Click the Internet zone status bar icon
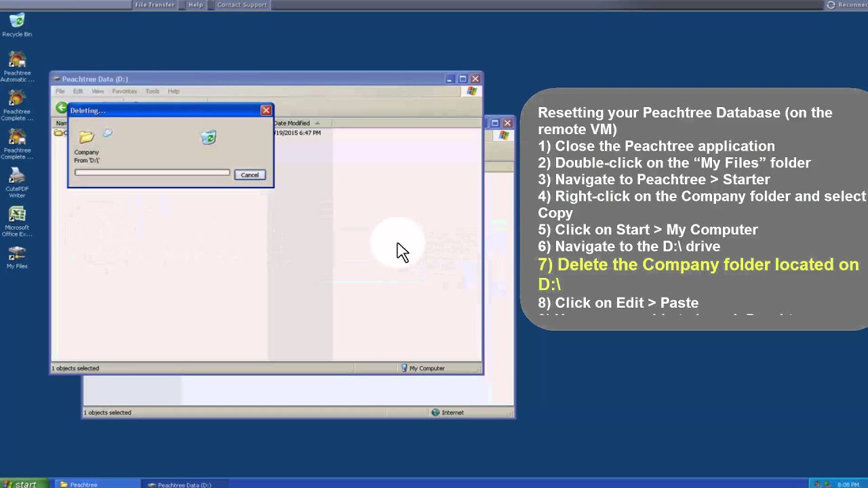Image resolution: width=868 pixels, height=488 pixels. [435, 412]
